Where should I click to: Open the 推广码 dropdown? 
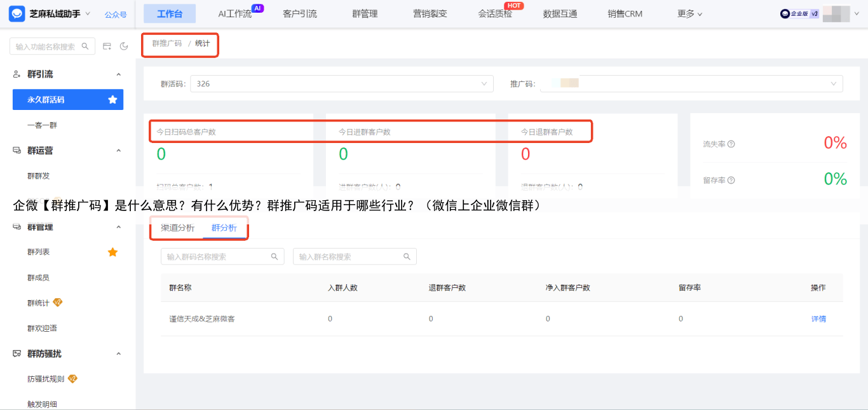tap(691, 84)
